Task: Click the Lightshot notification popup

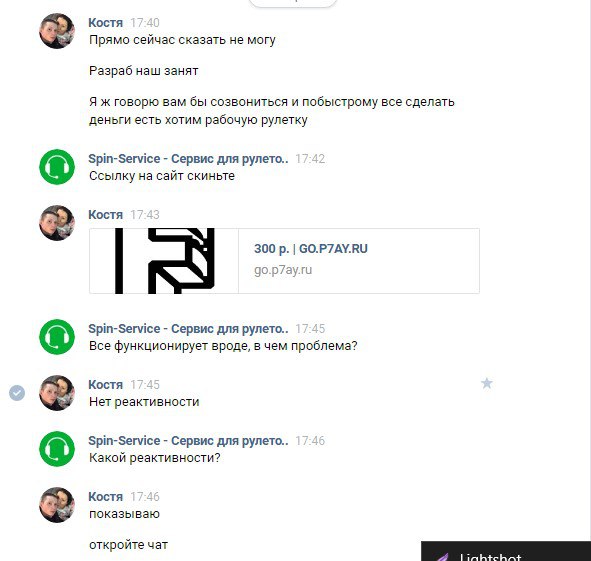Action: (506, 551)
